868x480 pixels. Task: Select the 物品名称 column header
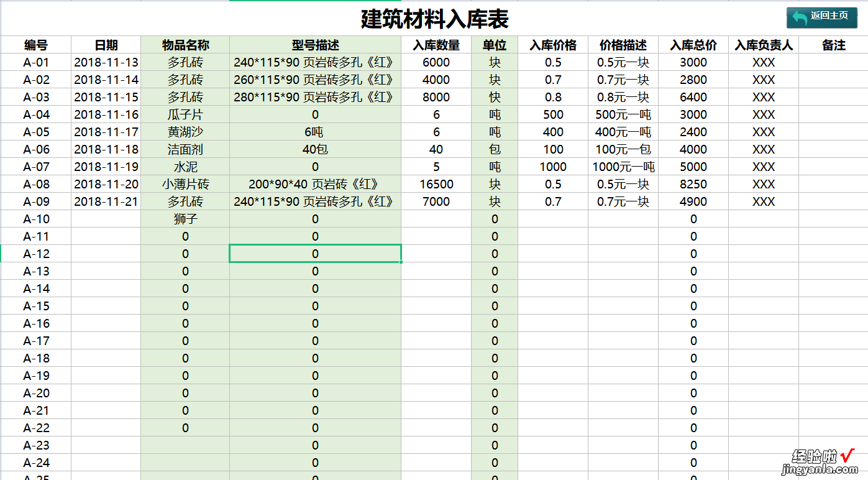coord(186,45)
